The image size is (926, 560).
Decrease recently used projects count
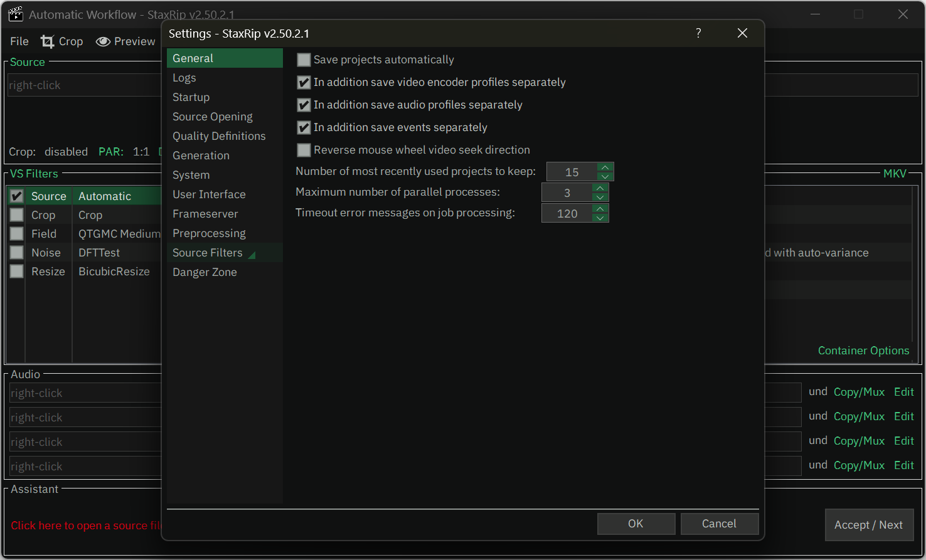[605, 176]
